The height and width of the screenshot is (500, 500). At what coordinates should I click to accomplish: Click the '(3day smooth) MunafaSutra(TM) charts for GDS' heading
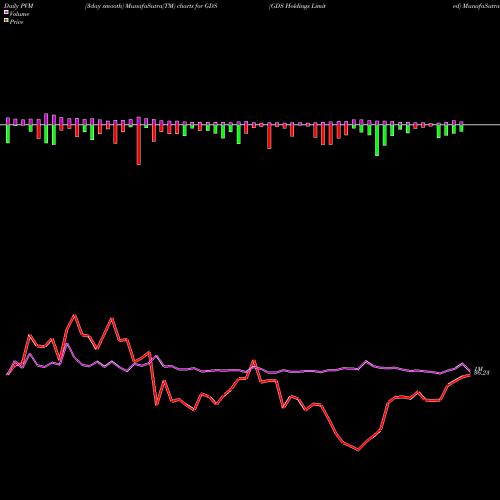point(151,6)
